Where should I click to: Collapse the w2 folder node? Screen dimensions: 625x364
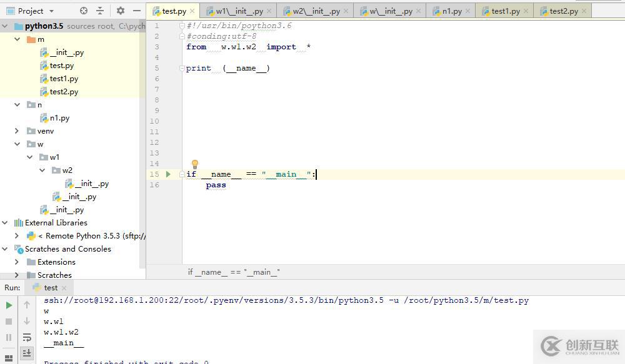42,170
